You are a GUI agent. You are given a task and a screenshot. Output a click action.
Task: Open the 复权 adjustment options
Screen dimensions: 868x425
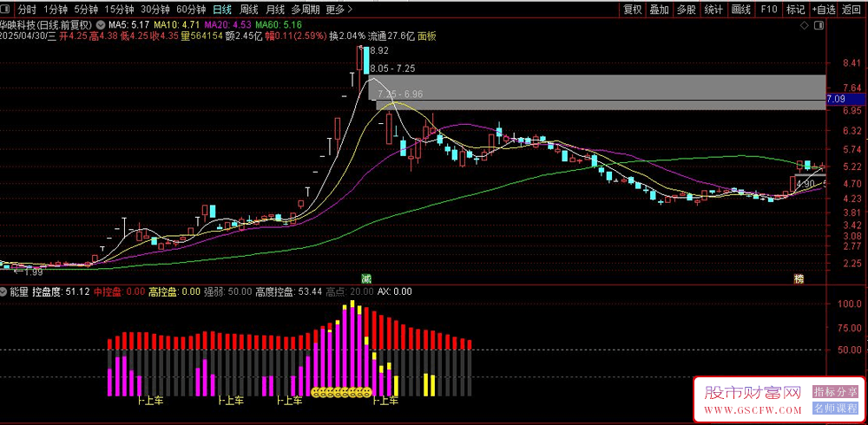pos(632,9)
